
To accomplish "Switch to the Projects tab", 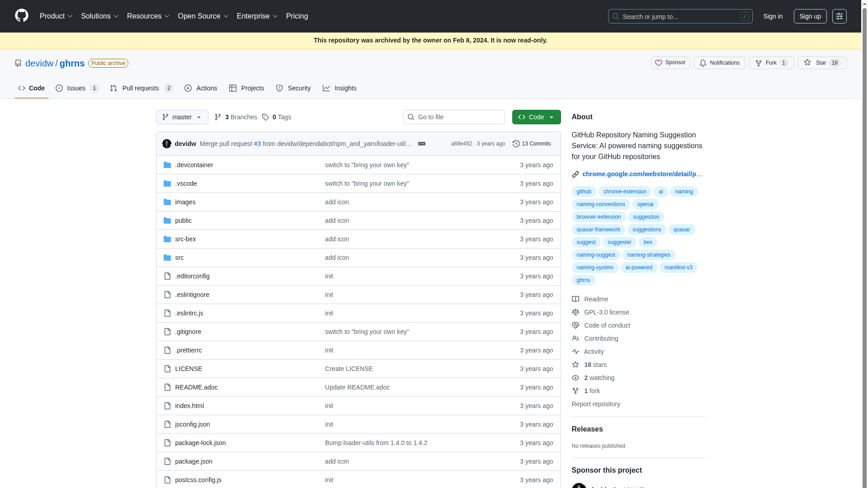I will coord(246,88).
